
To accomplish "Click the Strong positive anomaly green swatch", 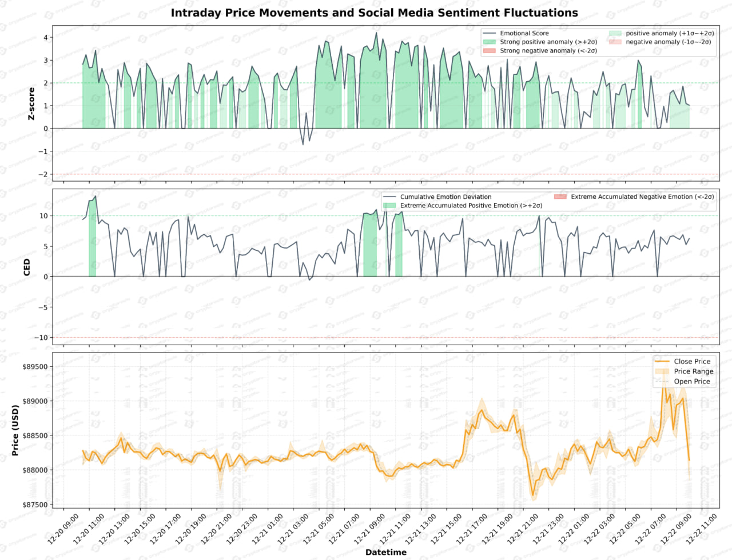I will click(x=490, y=42).
